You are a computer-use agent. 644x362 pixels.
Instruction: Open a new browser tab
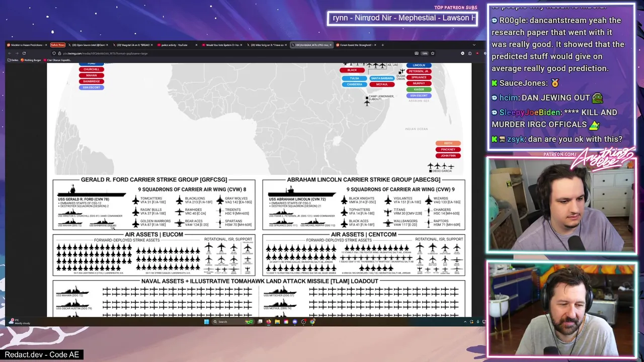[382, 45]
